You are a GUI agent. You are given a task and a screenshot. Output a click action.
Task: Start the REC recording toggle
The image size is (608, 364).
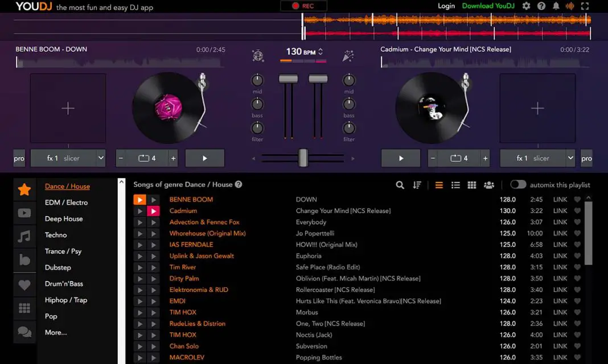[302, 6]
